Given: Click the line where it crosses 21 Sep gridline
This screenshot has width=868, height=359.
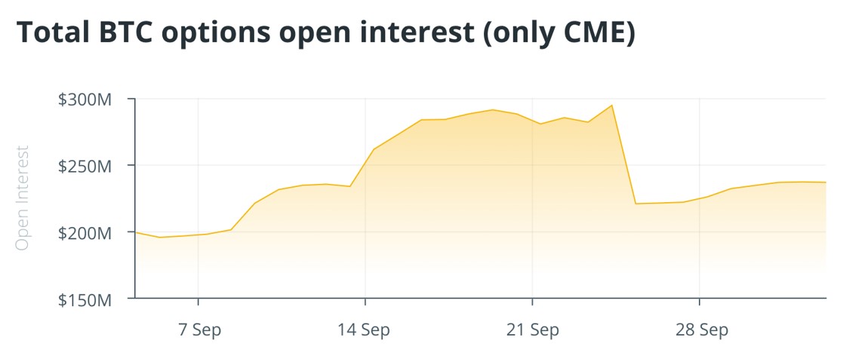Looking at the screenshot, I should (x=533, y=120).
